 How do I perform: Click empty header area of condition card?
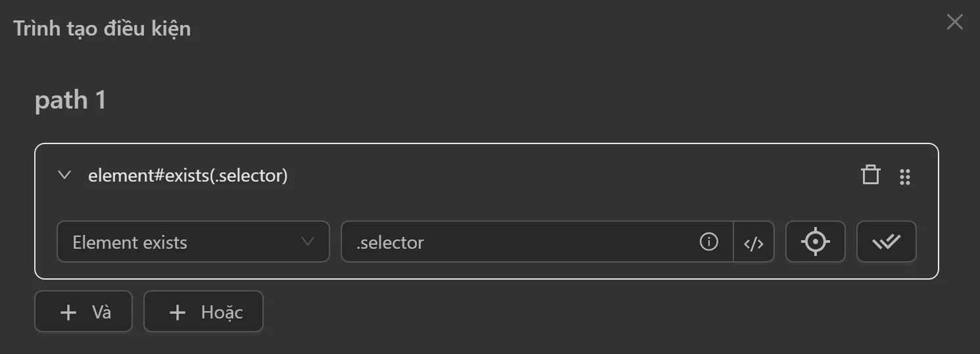coord(559,176)
